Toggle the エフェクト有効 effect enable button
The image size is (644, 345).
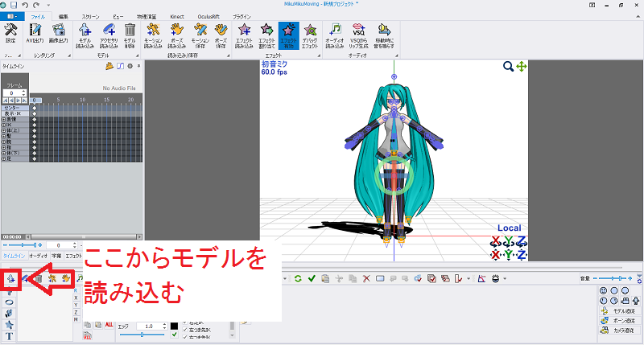coord(288,35)
